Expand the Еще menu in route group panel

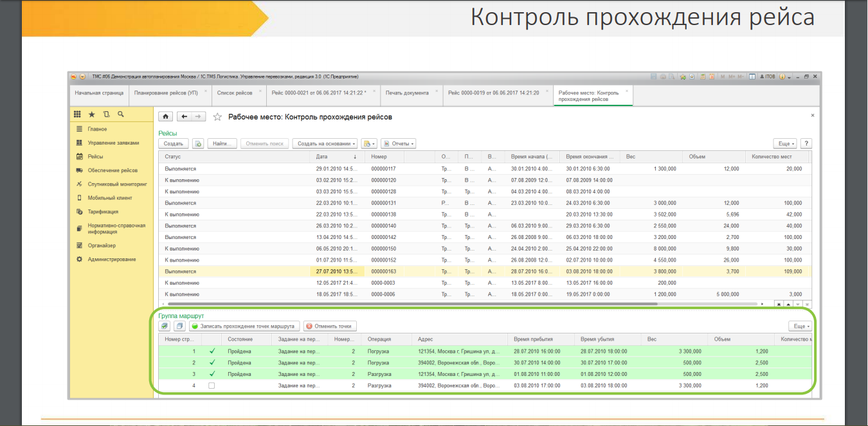point(799,326)
